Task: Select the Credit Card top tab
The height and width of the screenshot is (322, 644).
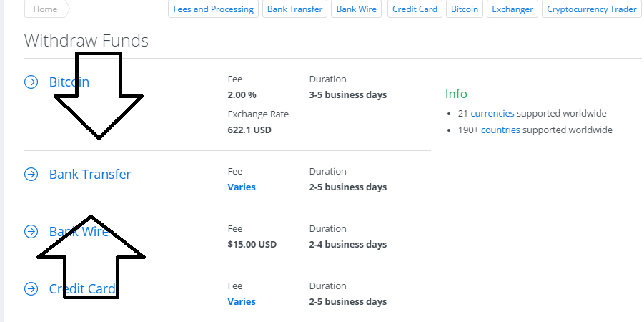Action: (x=415, y=9)
